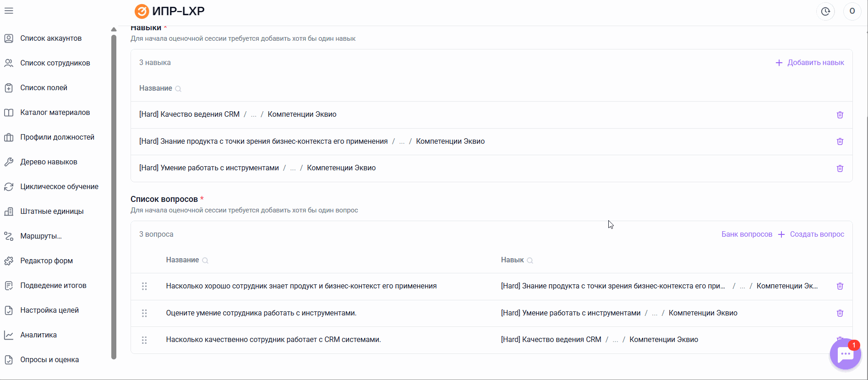Delete the 'Умение работать с инструментами' skill
This screenshot has width=868, height=380.
coord(840,168)
